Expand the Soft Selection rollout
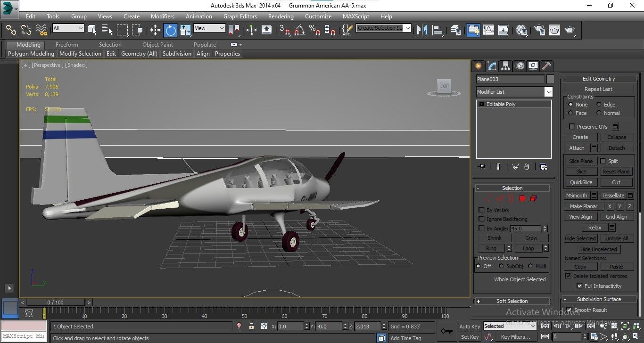Image resolution: width=644 pixels, height=343 pixels. click(512, 301)
